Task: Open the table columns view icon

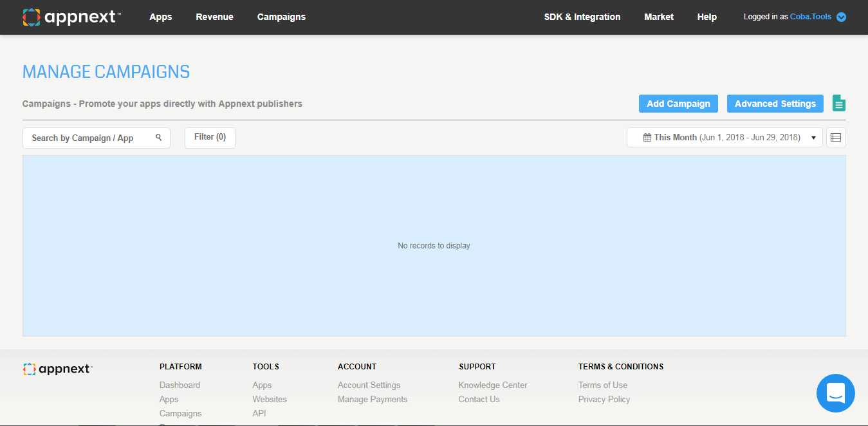Action: point(836,138)
